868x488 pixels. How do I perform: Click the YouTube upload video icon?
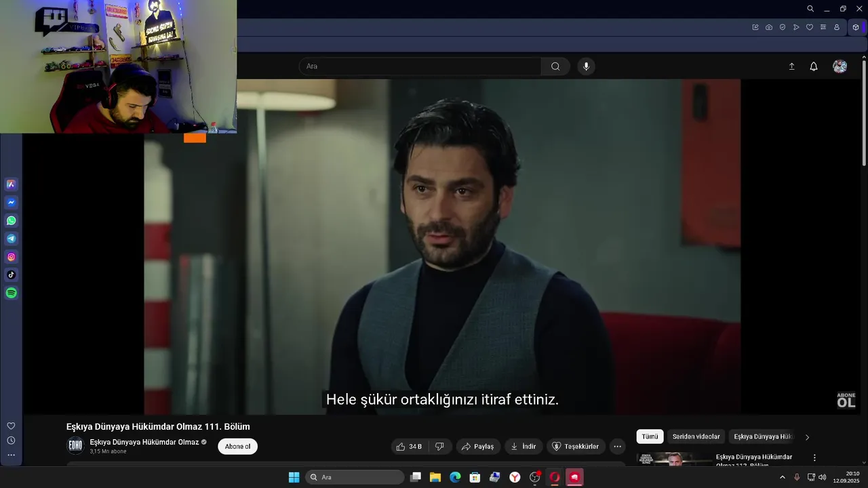(791, 66)
